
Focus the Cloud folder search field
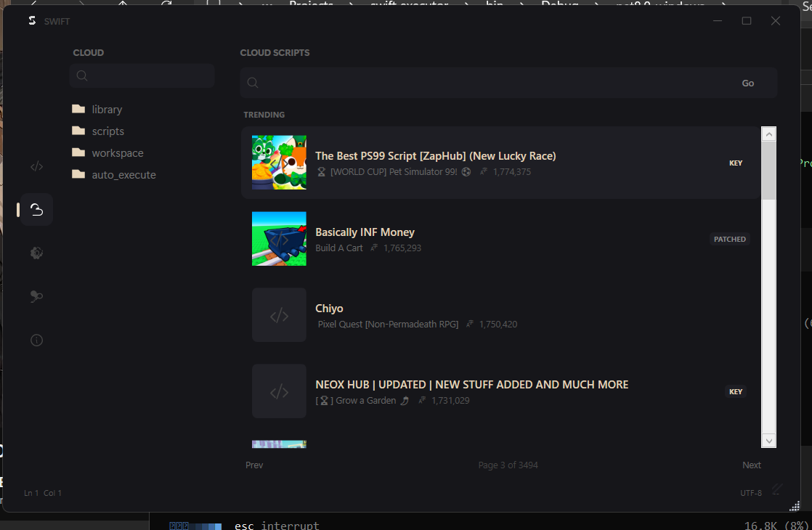(142, 76)
